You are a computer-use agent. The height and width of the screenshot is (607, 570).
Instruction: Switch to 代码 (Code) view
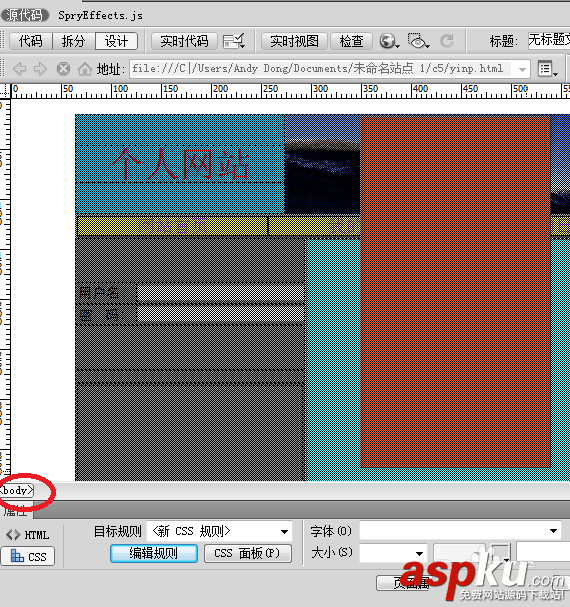pyautogui.click(x=31, y=41)
